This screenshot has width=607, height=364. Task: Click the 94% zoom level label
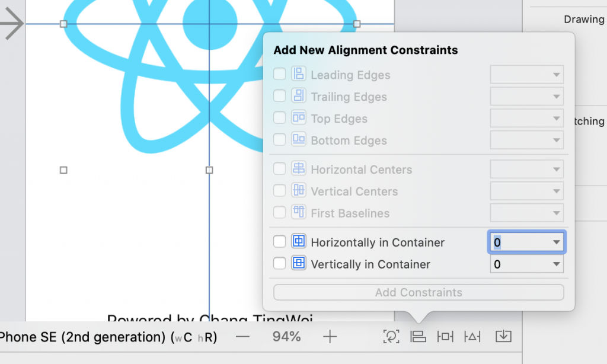pos(286,337)
